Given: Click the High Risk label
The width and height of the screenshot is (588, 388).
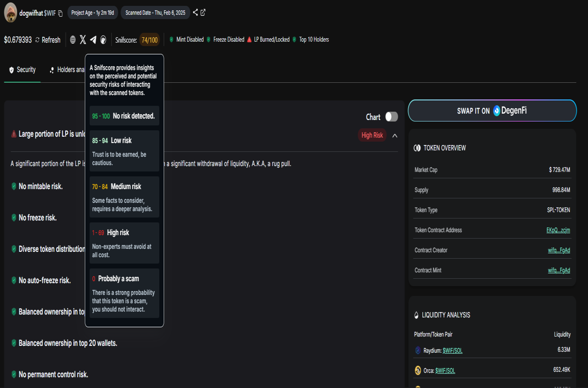Looking at the screenshot, I should click(x=372, y=135).
